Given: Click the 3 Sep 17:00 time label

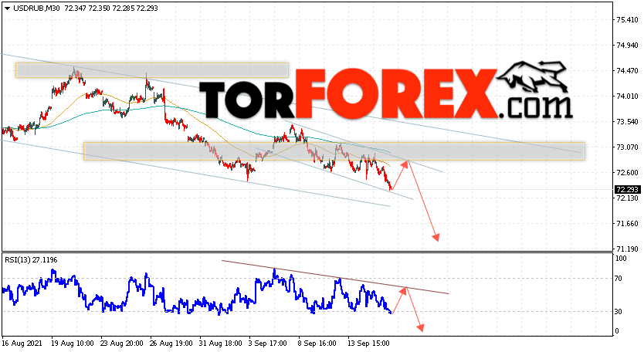Looking at the screenshot, I should coord(267,343).
